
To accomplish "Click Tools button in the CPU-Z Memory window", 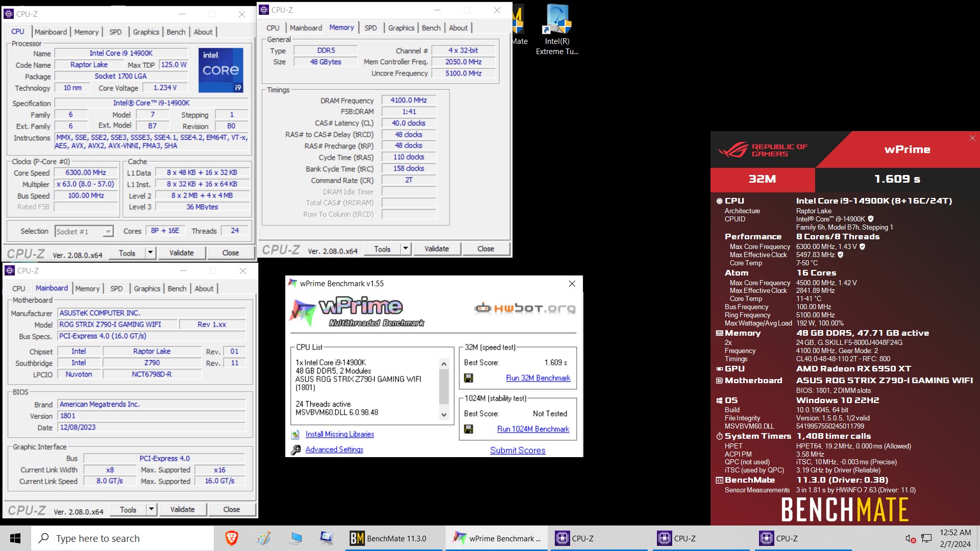I will pos(382,248).
